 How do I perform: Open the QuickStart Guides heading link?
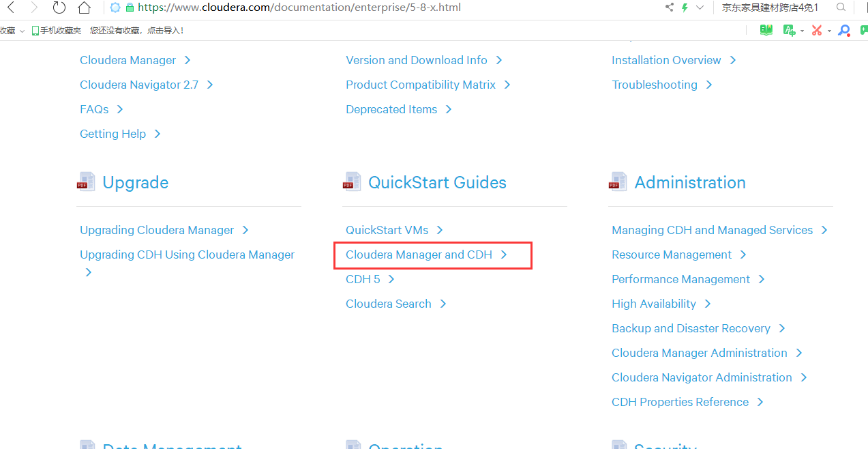pos(437,182)
